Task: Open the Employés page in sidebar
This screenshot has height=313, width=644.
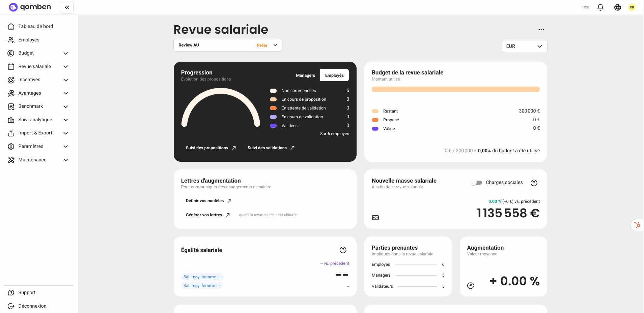Action: click(x=29, y=40)
